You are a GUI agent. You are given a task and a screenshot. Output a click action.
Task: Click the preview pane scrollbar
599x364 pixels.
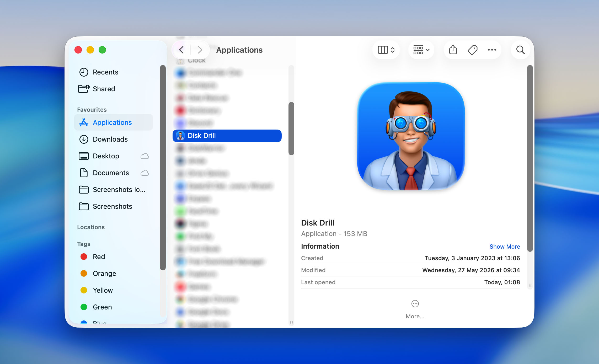pyautogui.click(x=530, y=158)
